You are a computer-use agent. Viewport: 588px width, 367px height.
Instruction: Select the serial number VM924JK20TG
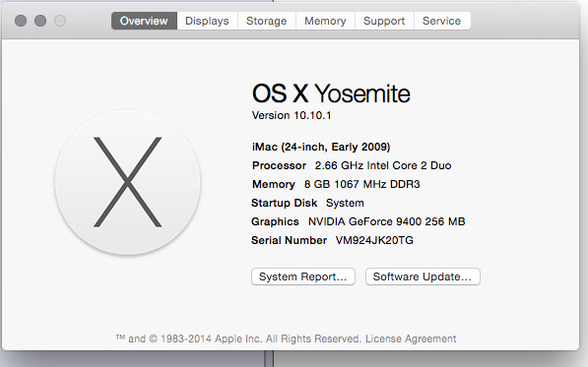click(374, 240)
